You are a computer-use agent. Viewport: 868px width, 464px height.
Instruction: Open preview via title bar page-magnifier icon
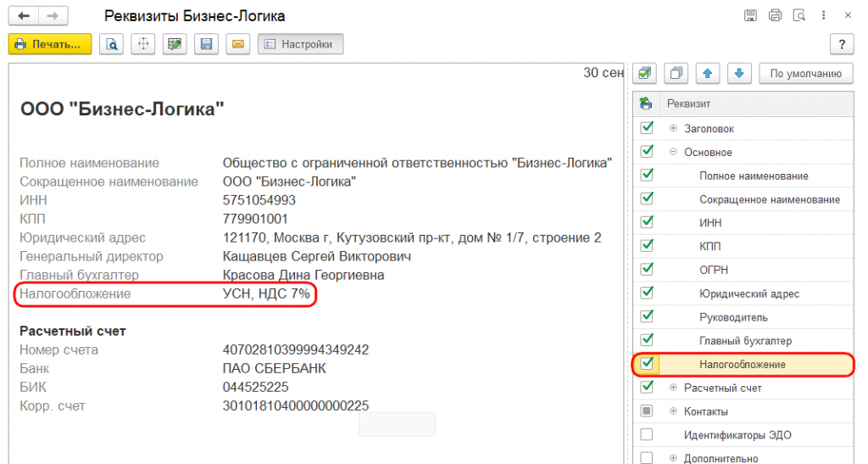(798, 15)
